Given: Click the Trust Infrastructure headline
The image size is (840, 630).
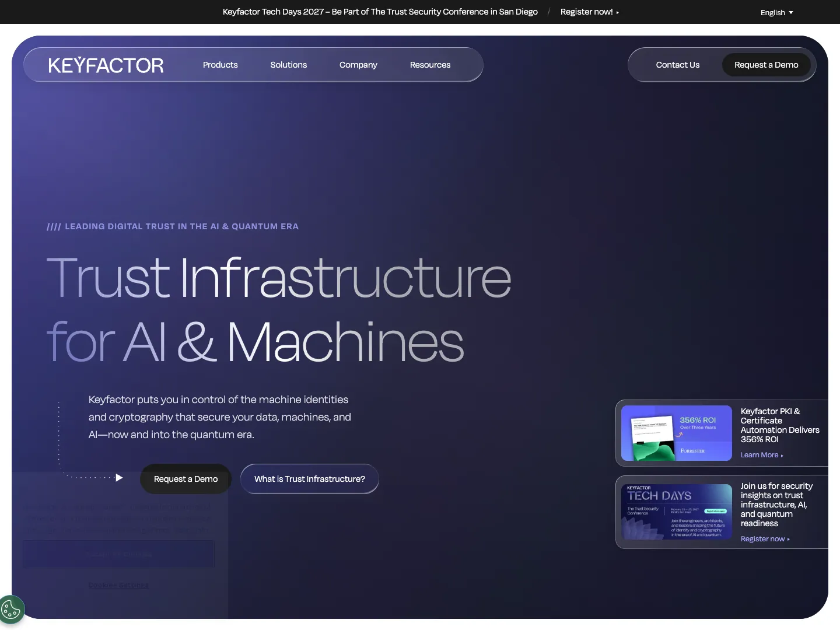Looking at the screenshot, I should point(279,309).
